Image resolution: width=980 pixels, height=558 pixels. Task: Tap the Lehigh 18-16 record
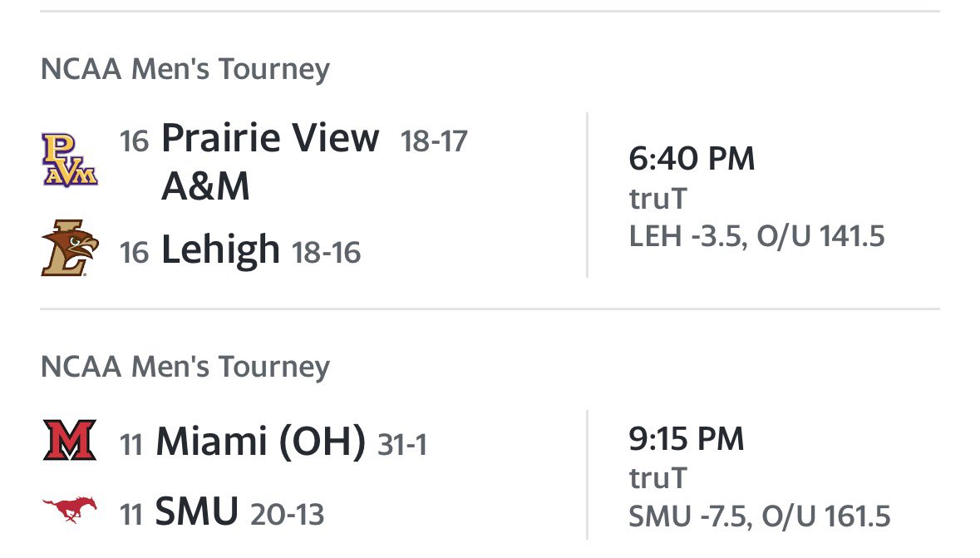click(x=326, y=253)
